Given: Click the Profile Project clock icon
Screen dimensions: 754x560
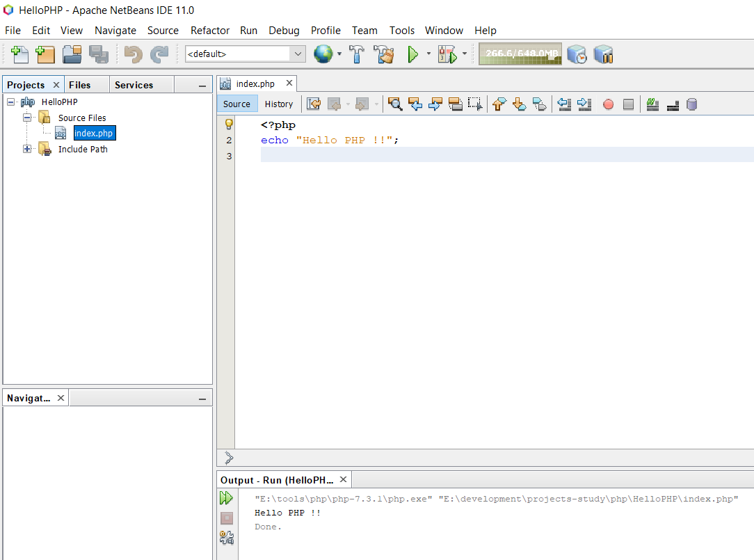Looking at the screenshot, I should click(577, 54).
